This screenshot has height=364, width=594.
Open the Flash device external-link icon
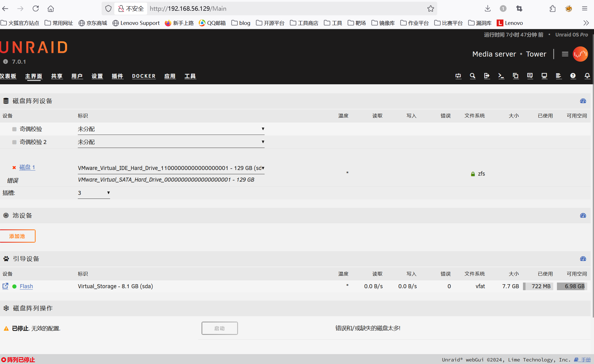(x=5, y=286)
